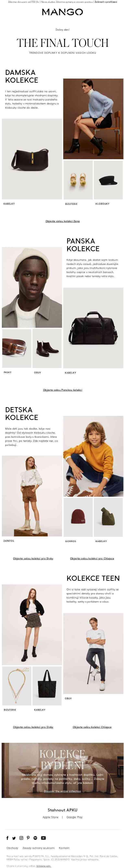The image size is (124, 868).
Task: Select the Apple Store download link
Action: (x=50, y=817)
